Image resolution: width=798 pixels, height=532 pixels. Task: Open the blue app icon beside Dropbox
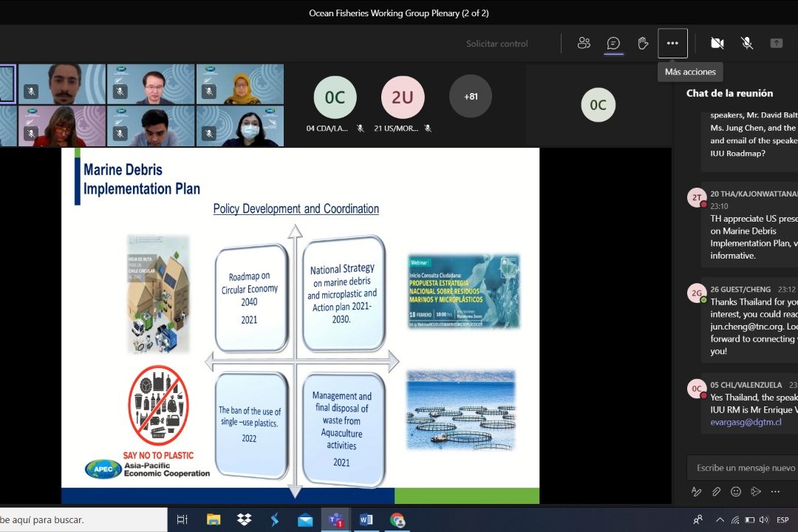click(275, 519)
